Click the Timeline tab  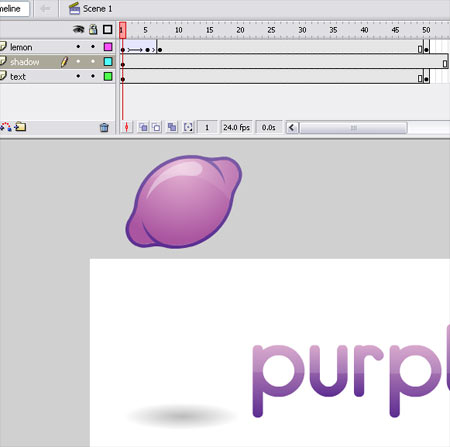[x=14, y=9]
